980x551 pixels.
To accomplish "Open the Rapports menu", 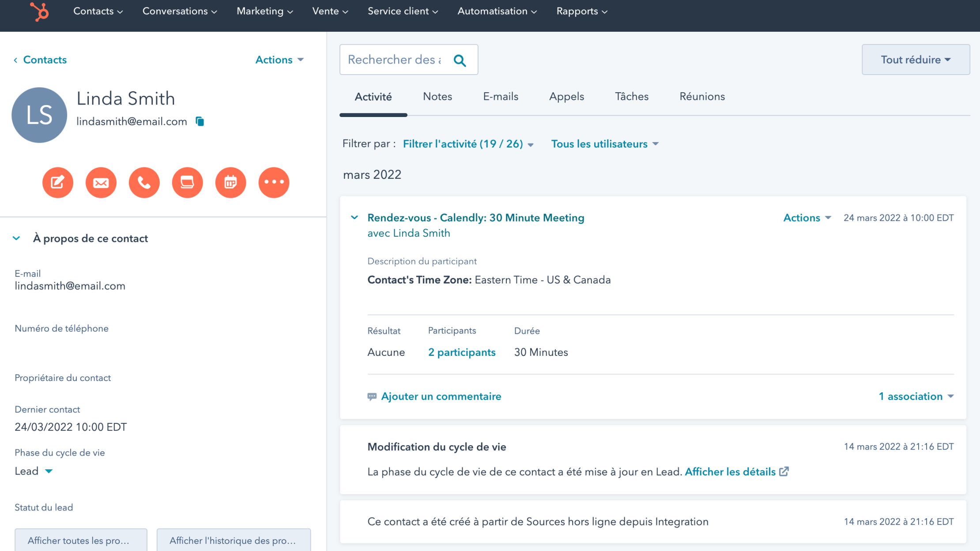I will pyautogui.click(x=582, y=11).
